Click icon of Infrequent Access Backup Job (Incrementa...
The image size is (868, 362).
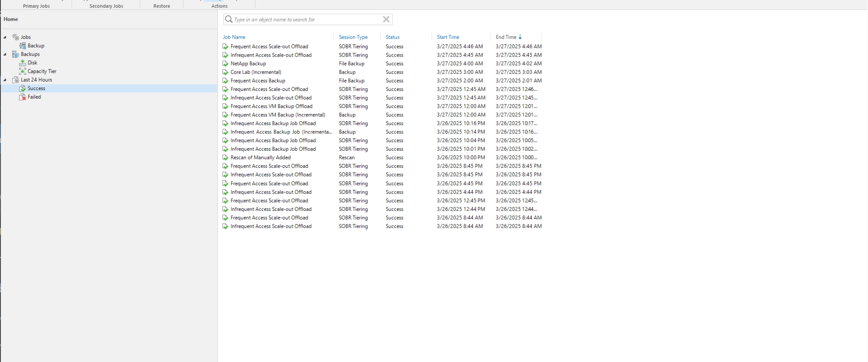click(225, 132)
